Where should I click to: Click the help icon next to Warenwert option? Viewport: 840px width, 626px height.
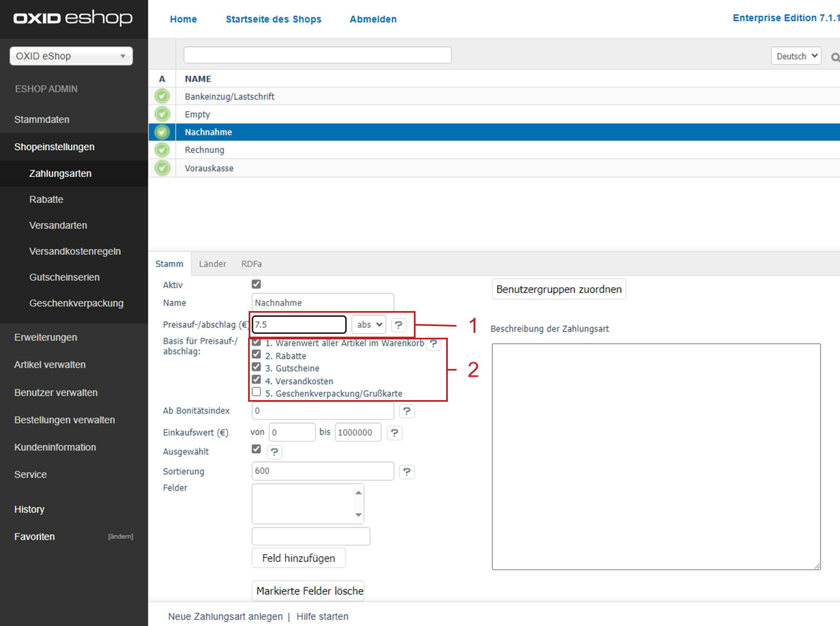coord(434,344)
